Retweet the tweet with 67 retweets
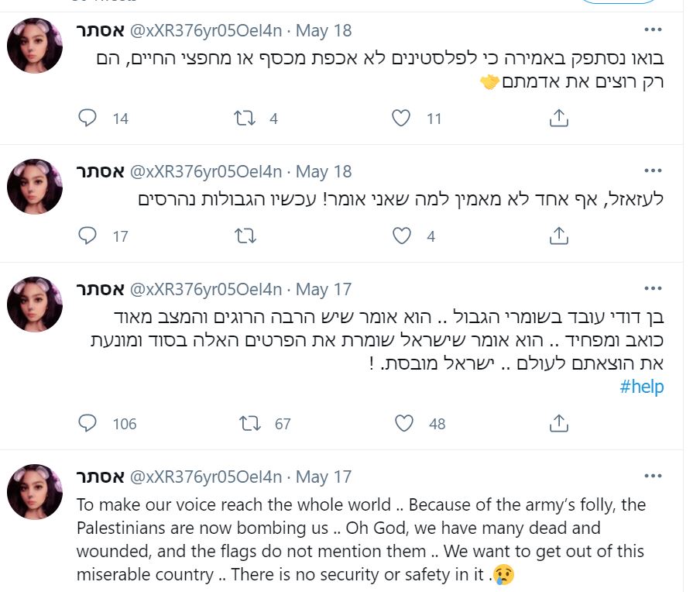700x592 pixels. pyautogui.click(x=250, y=424)
